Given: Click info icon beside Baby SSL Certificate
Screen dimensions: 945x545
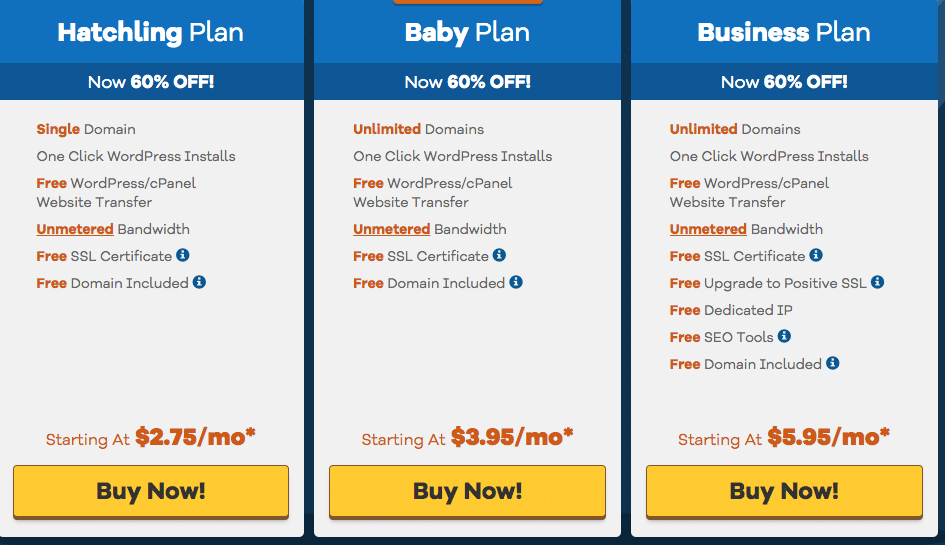Looking at the screenshot, I should pyautogui.click(x=499, y=256).
